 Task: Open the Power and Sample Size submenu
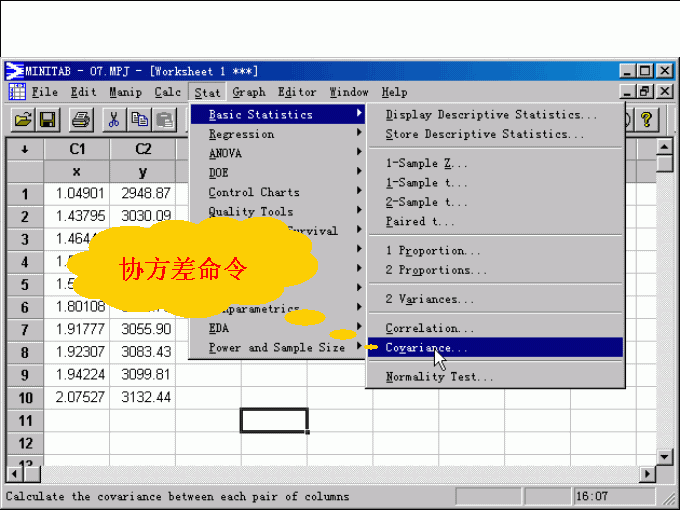click(275, 348)
